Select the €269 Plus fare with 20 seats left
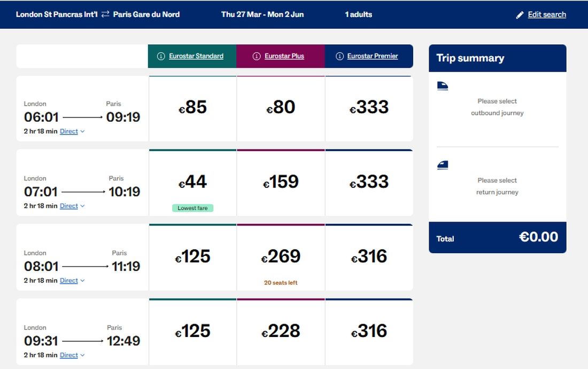 pos(281,257)
